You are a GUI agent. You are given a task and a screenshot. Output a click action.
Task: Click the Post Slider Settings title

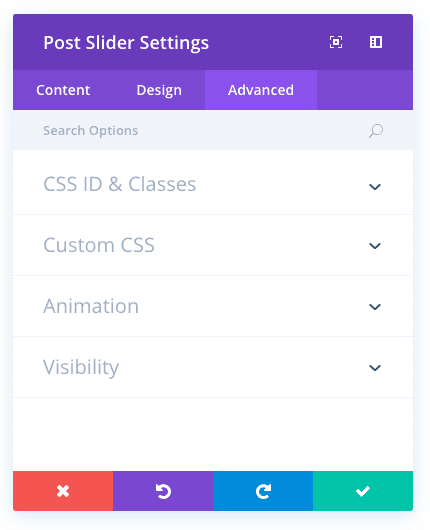tap(126, 43)
